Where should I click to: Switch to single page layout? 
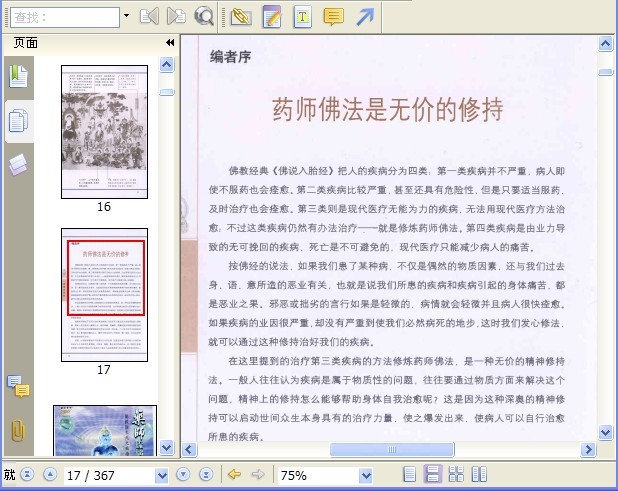[410, 474]
